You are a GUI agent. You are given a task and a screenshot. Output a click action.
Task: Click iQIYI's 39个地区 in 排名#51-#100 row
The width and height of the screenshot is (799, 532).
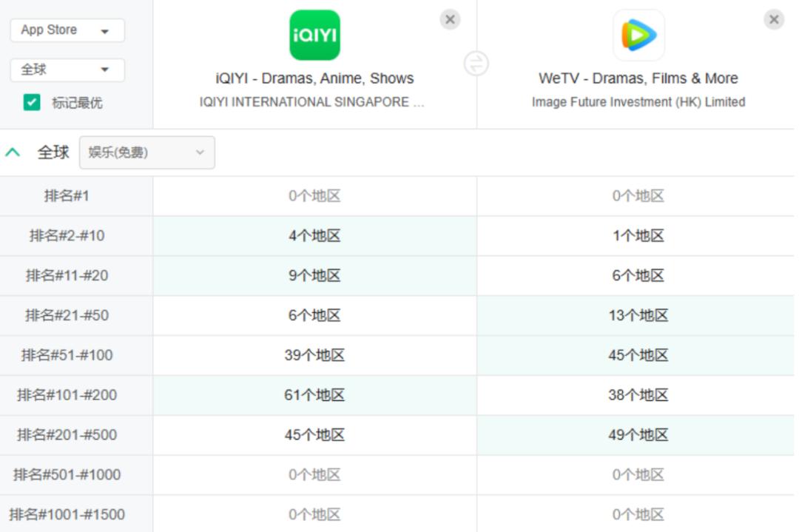314,354
